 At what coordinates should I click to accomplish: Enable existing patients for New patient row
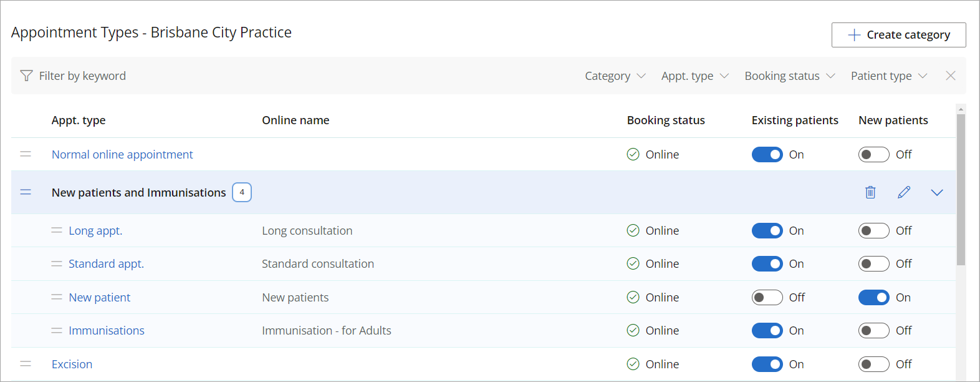[x=767, y=297]
